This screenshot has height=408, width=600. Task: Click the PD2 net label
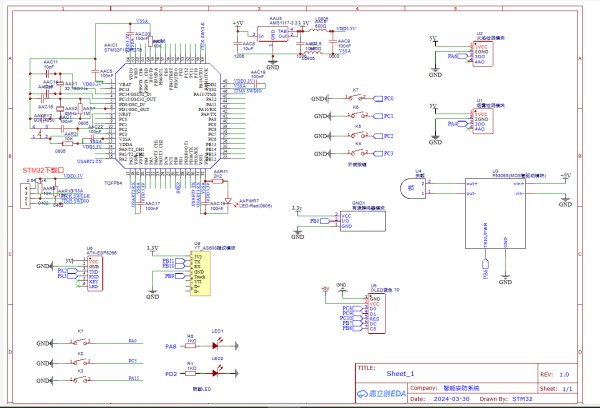point(171,374)
